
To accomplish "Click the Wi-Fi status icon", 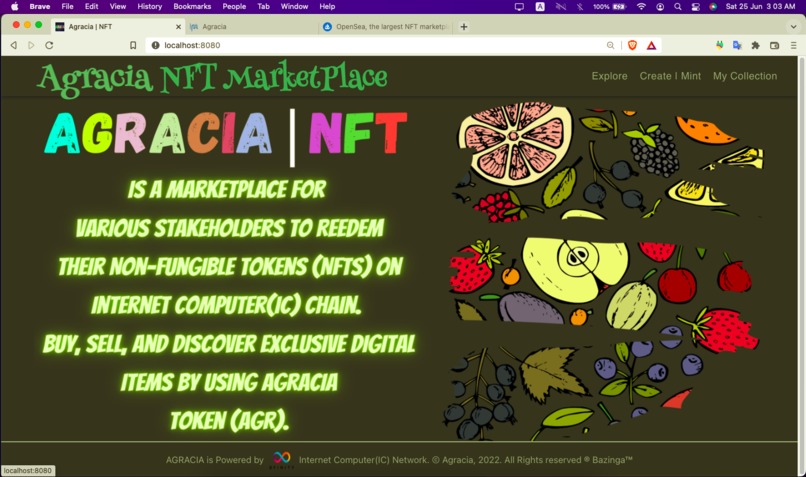I will click(x=641, y=7).
